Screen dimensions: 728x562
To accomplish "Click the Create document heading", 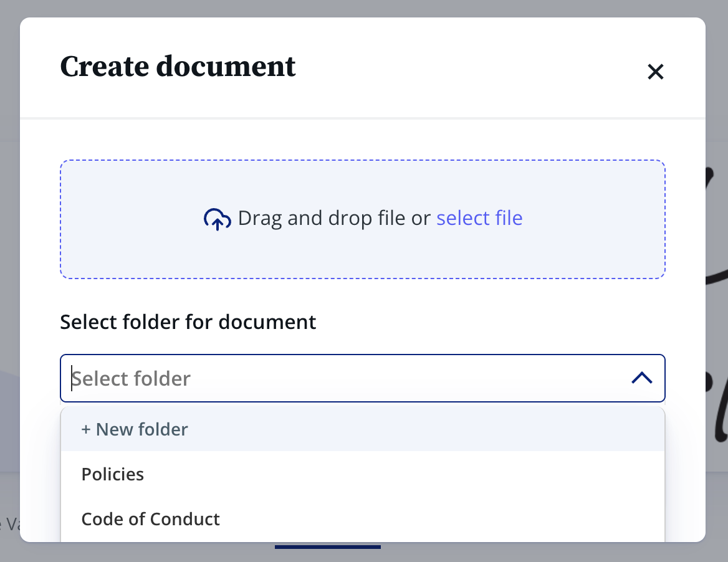I will point(178,67).
